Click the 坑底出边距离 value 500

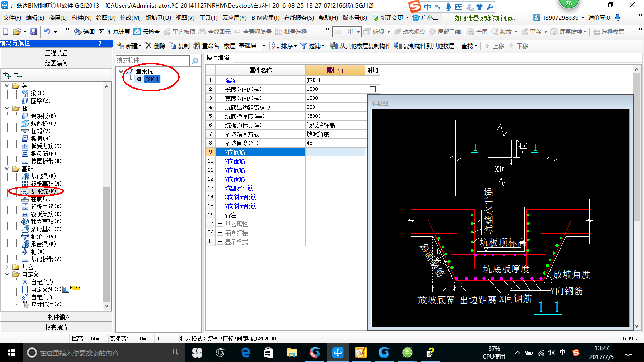(335, 107)
